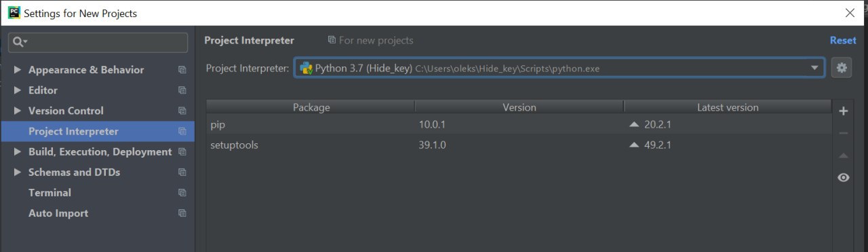
Task: Select the Terminal settings item
Action: [50, 193]
